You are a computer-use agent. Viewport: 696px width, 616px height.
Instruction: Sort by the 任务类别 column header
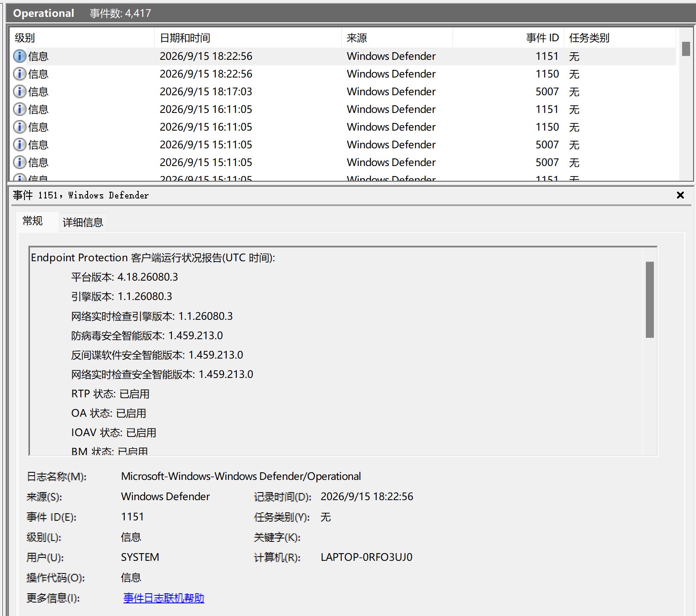620,38
